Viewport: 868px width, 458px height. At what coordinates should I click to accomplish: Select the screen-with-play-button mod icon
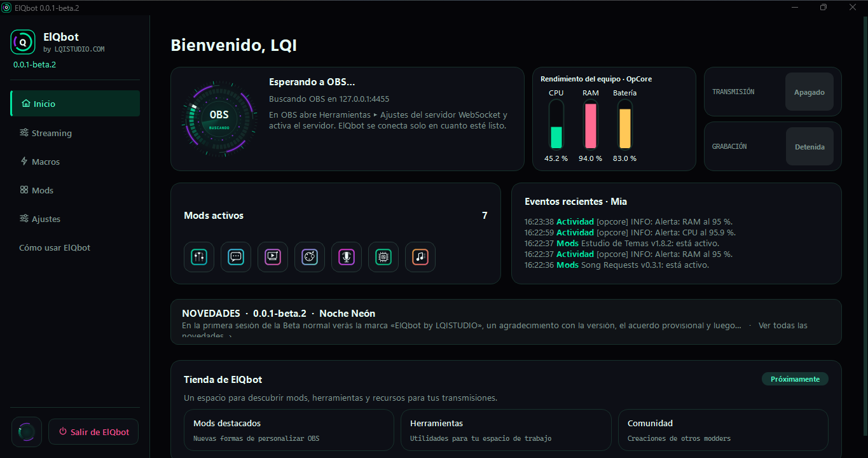click(x=273, y=257)
